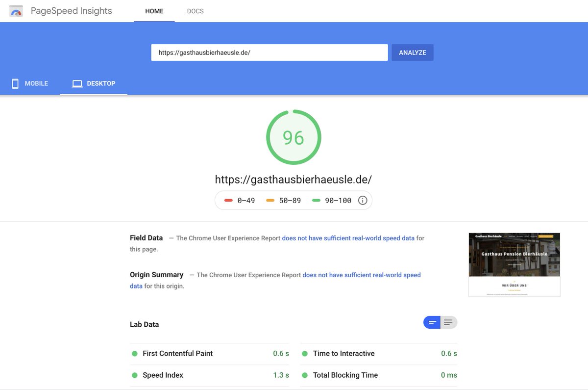This screenshot has width=588, height=390.
Task: Click the analyzed URL heading below the score
Action: 294,180
